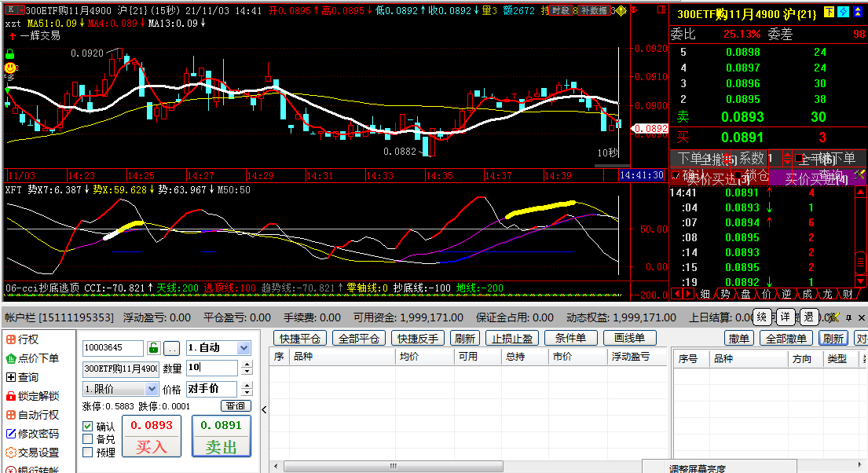868x473 pixels.
Task: Click the blue double-arrow icon in quote header
Action: 857,13
